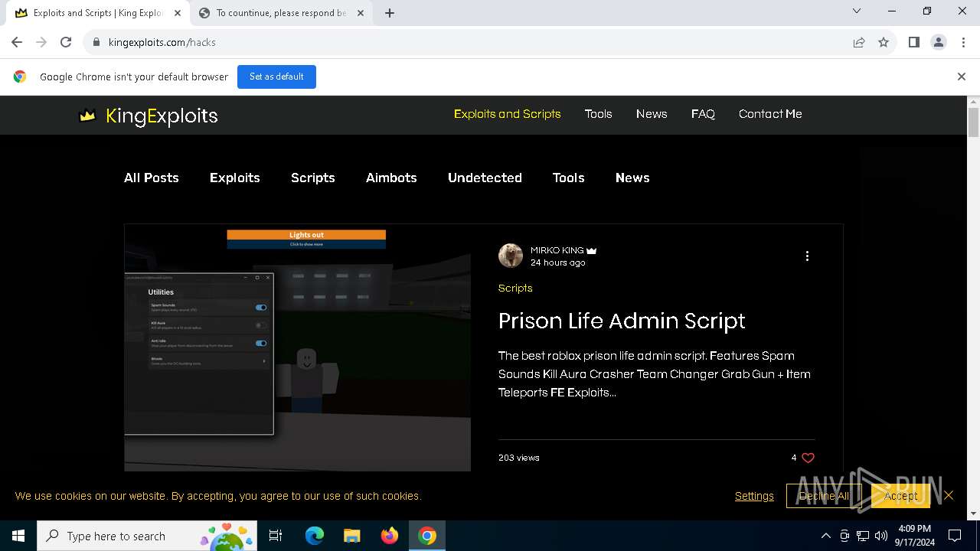980x551 pixels.
Task: Filter posts by News category
Action: pos(632,178)
